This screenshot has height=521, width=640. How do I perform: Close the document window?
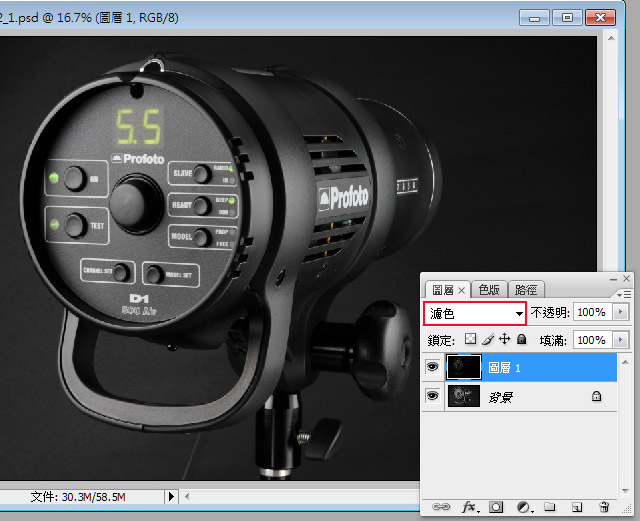click(600, 18)
